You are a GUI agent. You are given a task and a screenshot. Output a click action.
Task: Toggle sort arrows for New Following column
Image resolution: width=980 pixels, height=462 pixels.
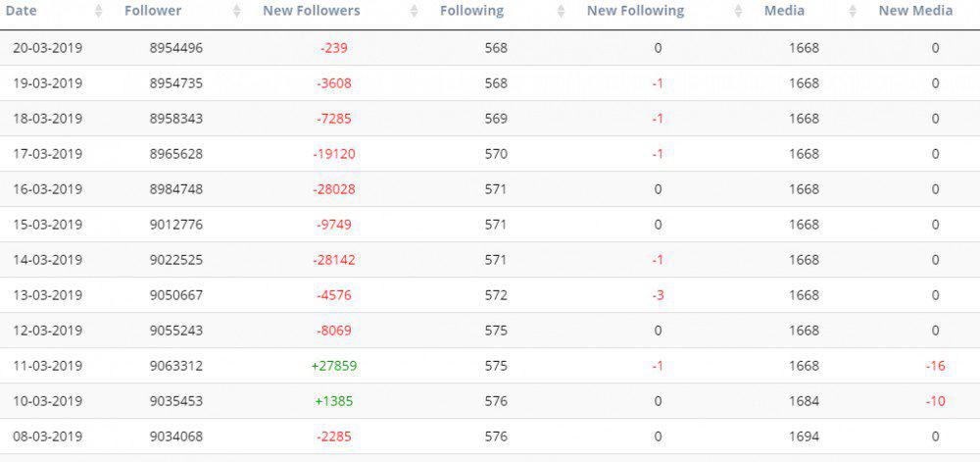point(737,12)
